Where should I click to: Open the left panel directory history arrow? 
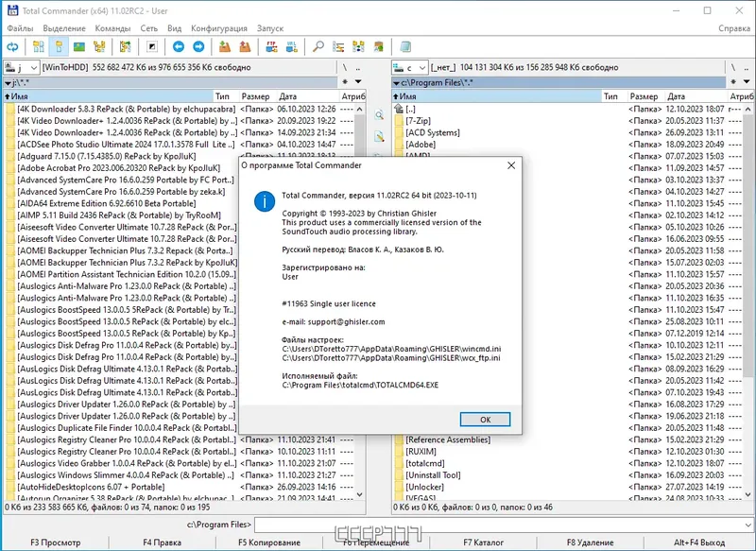[x=358, y=82]
